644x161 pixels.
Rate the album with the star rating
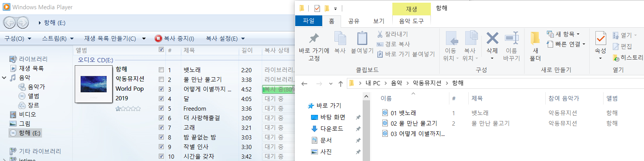pyautogui.click(x=128, y=109)
